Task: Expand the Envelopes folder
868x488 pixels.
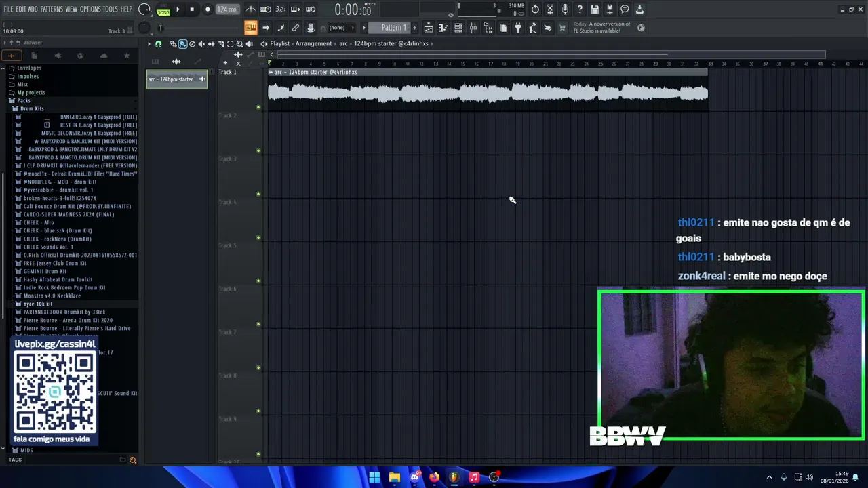Action: click(29, 68)
